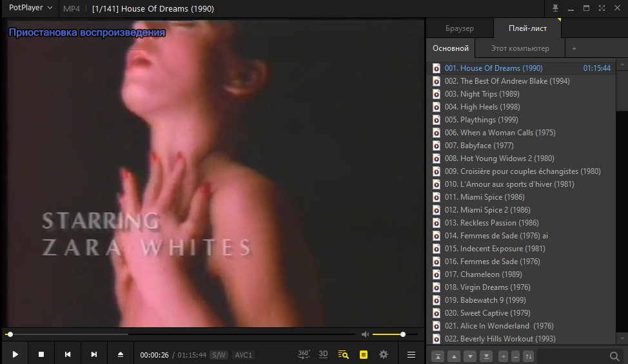Toggle 3D video mode
The image size is (628, 364).
[323, 354]
